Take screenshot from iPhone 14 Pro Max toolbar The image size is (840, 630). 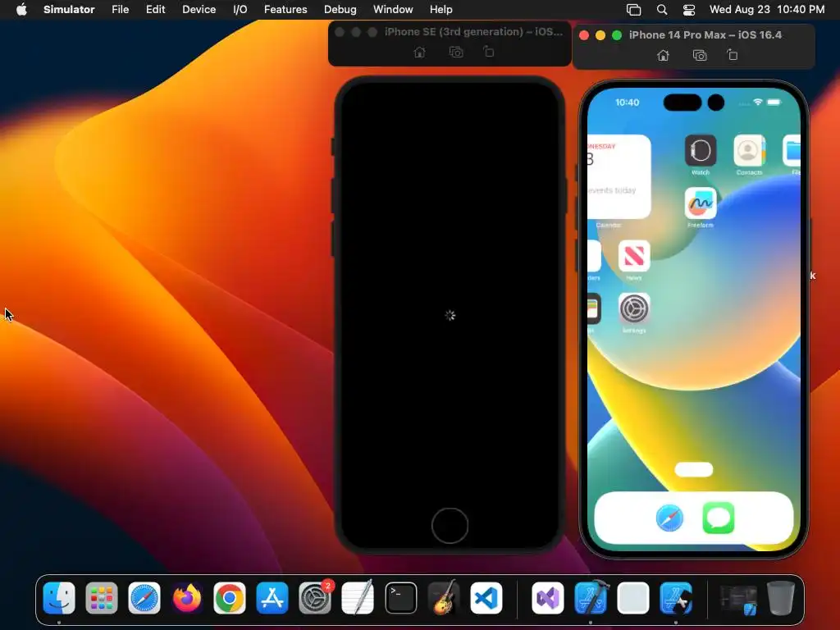(x=699, y=55)
